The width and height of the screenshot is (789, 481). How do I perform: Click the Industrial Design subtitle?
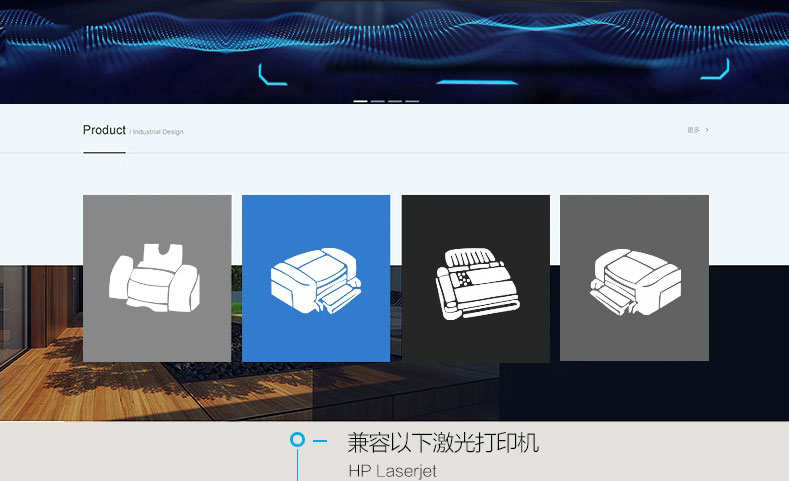(157, 132)
